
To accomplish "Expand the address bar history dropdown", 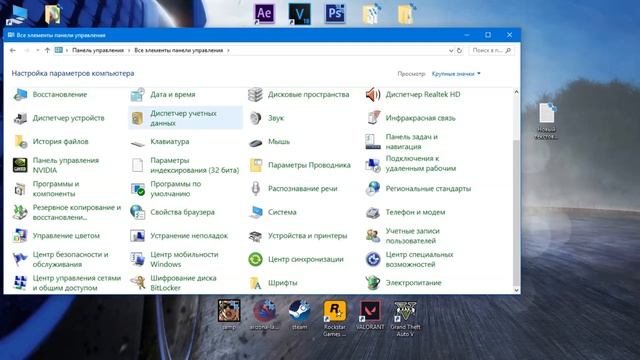I will coord(451,51).
